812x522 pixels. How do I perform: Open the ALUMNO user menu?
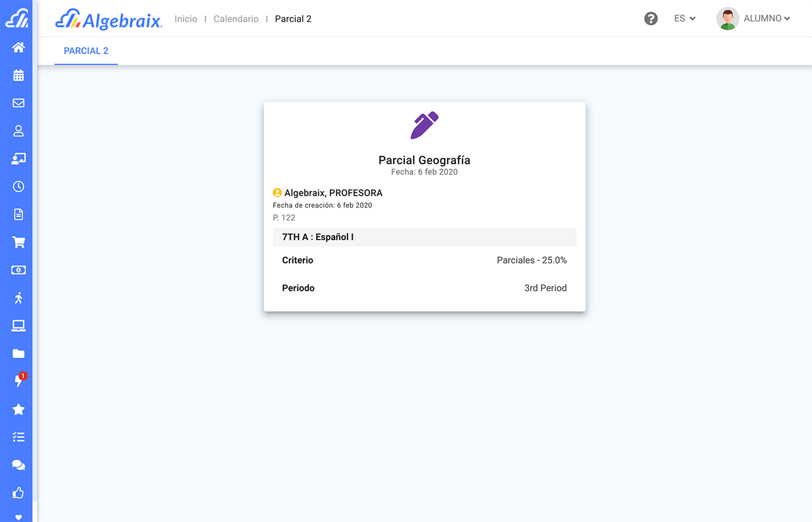(766, 19)
